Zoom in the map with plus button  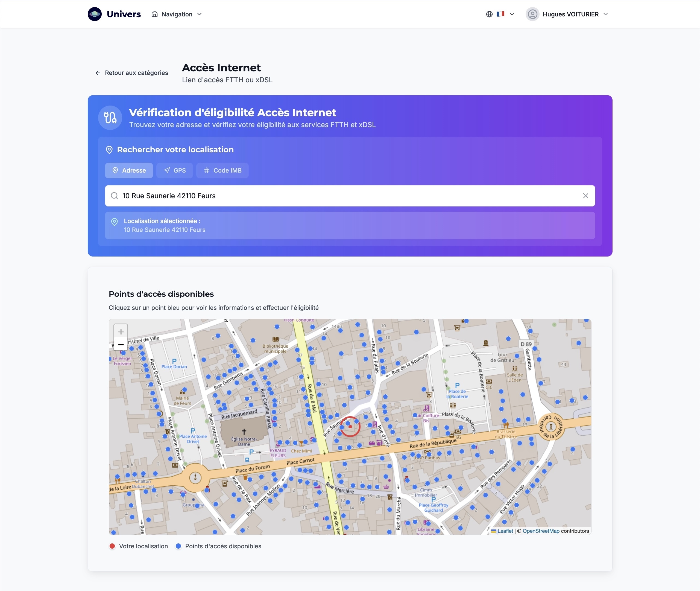[121, 332]
